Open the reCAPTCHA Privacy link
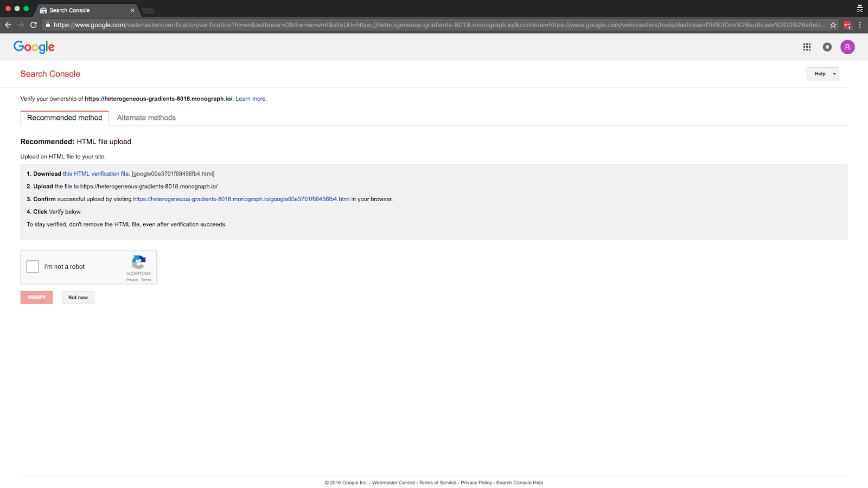Image resolution: width=868 pixels, height=488 pixels. pos(132,280)
